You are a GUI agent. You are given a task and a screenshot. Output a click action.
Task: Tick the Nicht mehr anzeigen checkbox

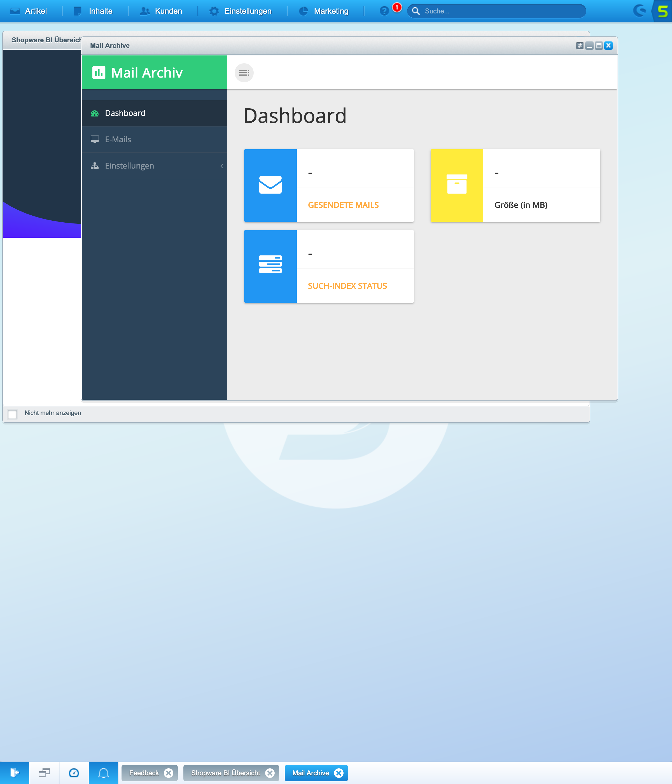13,414
